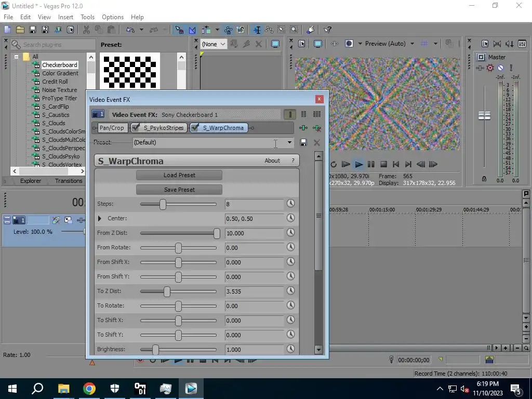Click the New project icon in toolbar
The image size is (532, 399).
(x=7, y=30)
